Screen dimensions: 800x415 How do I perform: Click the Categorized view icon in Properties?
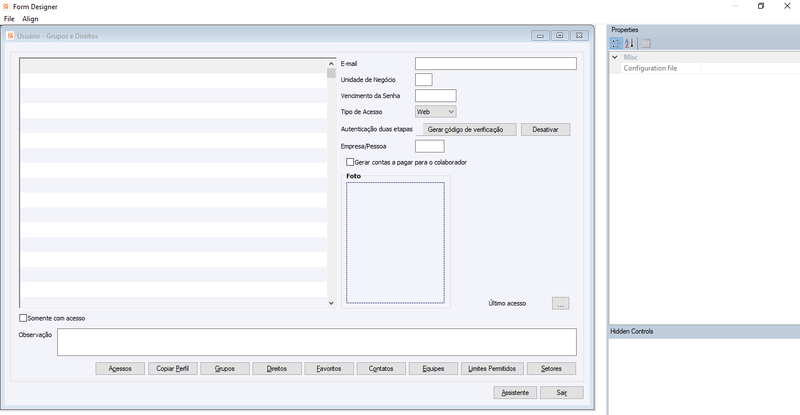tap(616, 43)
